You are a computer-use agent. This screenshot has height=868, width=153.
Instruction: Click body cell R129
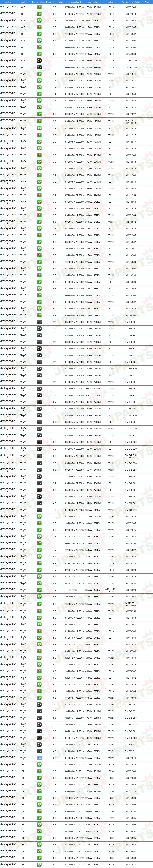[111, 818]
